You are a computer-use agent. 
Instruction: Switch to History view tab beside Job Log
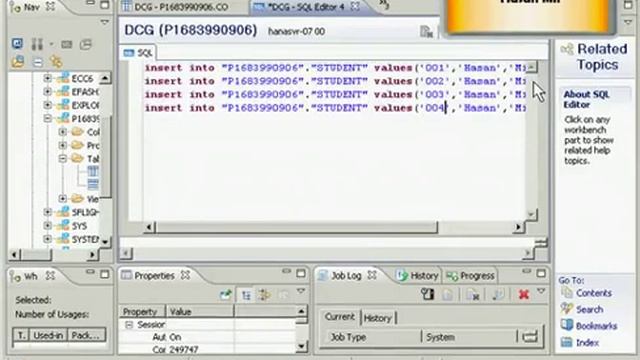tap(418, 276)
